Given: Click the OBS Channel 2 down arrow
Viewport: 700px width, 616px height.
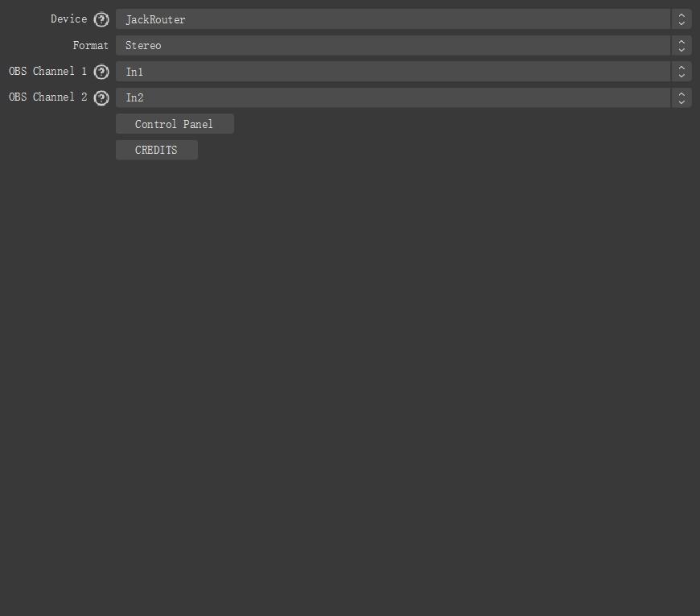Looking at the screenshot, I should click(x=681, y=101).
